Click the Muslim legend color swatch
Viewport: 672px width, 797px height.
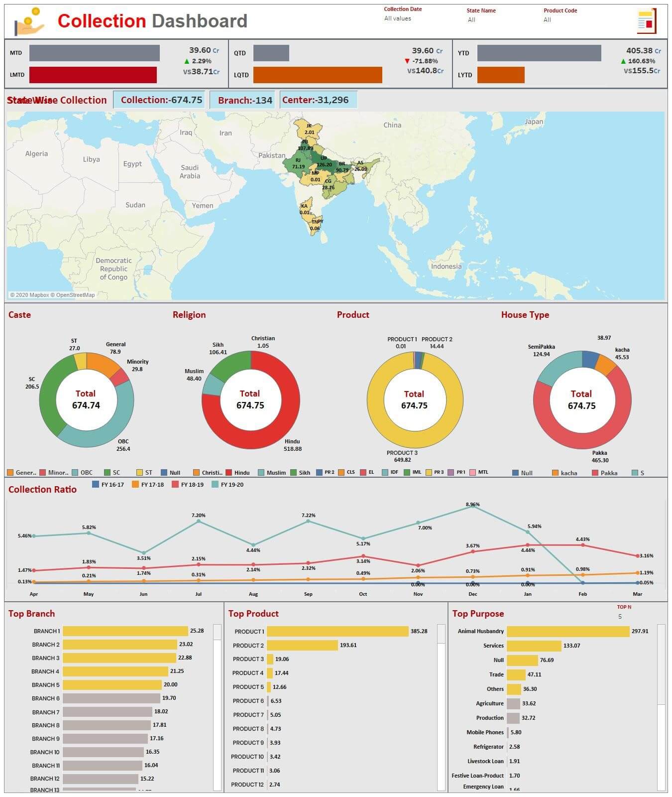pos(261,473)
